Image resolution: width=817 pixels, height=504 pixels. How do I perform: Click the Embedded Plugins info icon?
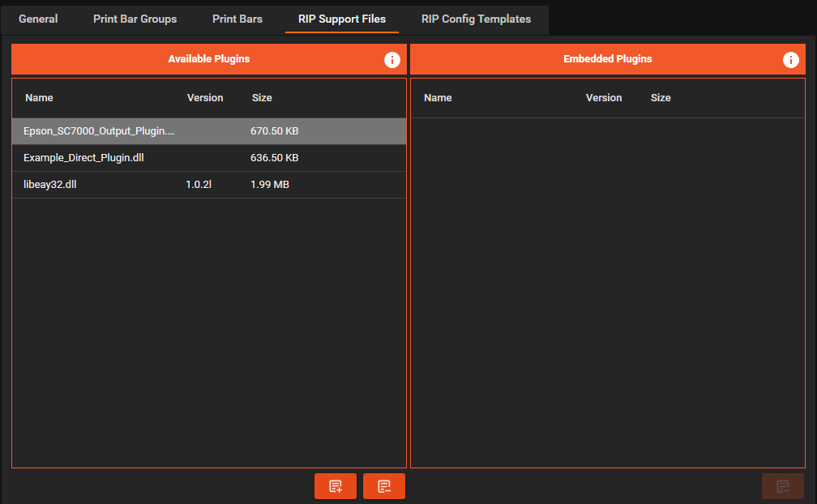coord(791,60)
